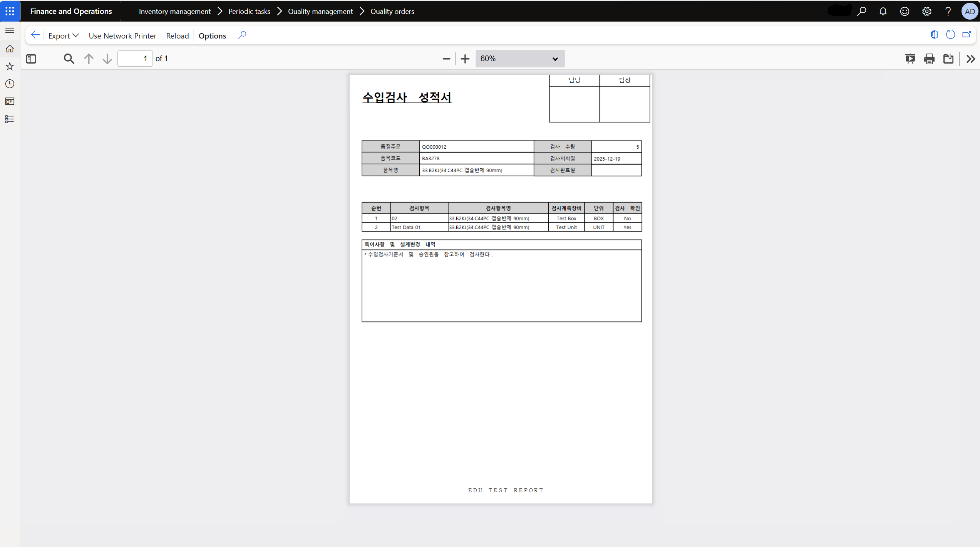The image size is (980, 547).
Task: Open the Export dropdown menu
Action: [x=63, y=35]
